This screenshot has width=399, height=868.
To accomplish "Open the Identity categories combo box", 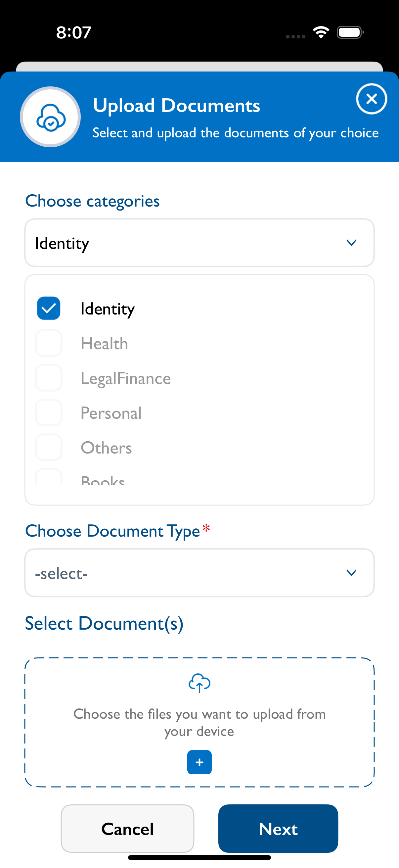I will (x=199, y=243).
